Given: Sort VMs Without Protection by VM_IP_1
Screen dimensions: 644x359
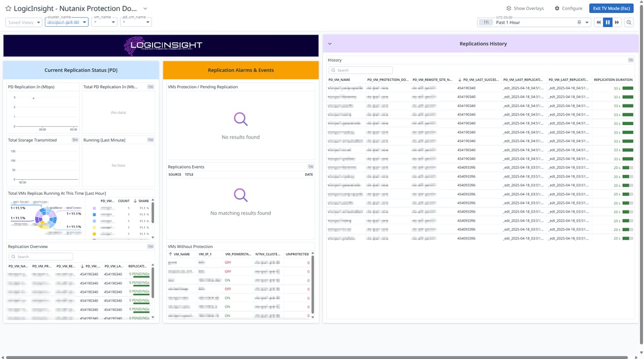Looking at the screenshot, I should [x=205, y=255].
